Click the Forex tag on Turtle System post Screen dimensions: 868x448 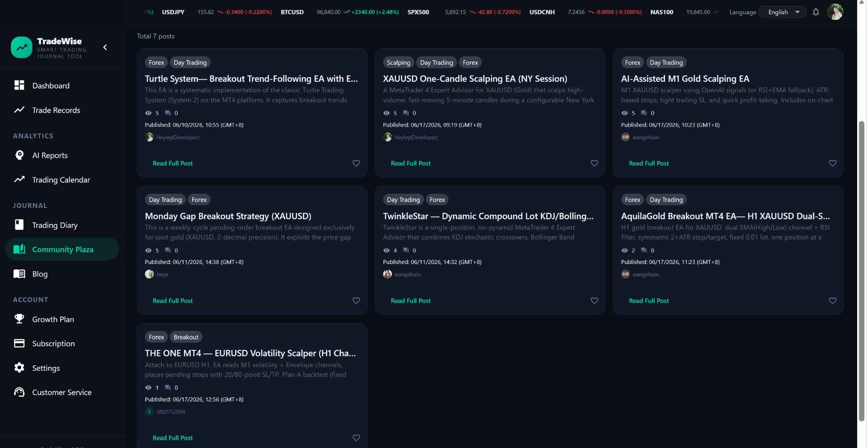coord(156,62)
